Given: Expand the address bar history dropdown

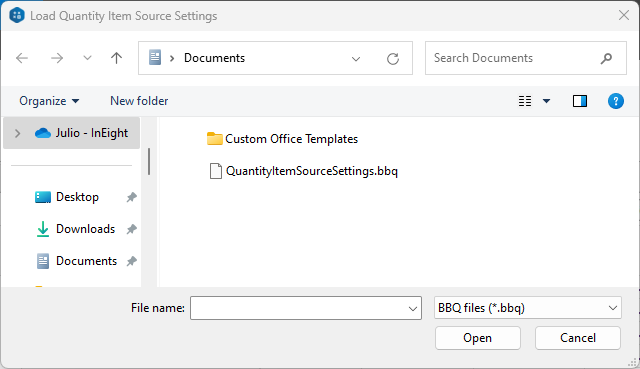Looking at the screenshot, I should click(356, 59).
